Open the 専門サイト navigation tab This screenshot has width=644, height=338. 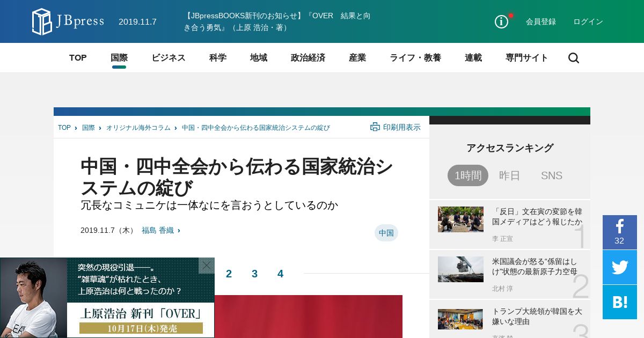527,58
